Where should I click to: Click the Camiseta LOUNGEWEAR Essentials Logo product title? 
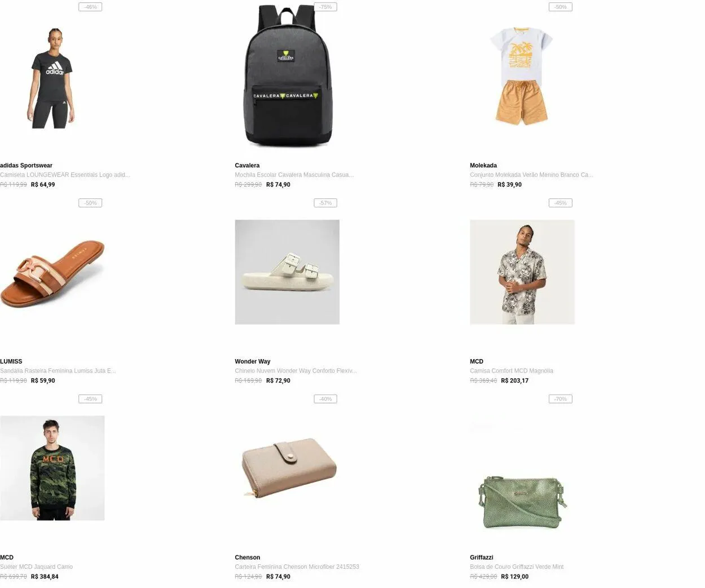coord(65,175)
